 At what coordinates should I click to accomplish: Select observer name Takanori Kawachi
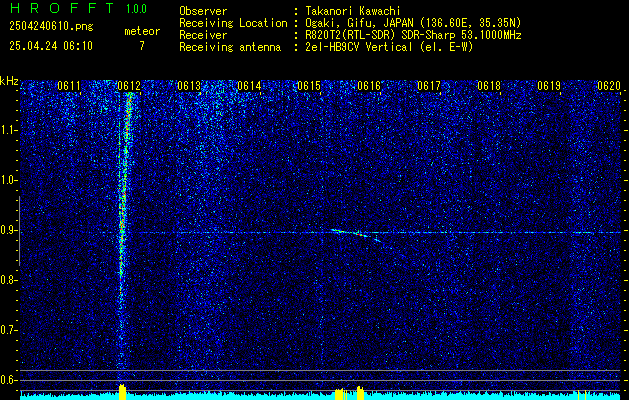(353, 11)
